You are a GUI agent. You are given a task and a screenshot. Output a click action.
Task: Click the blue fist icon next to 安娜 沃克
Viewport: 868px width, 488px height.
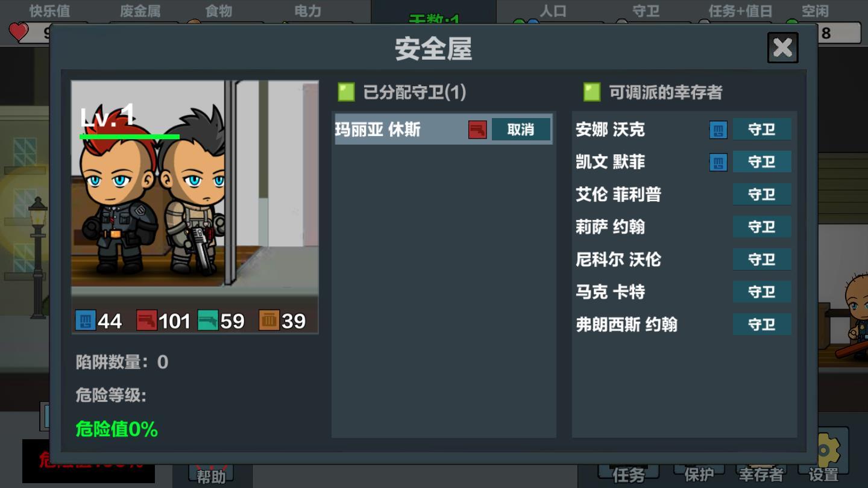(x=718, y=130)
